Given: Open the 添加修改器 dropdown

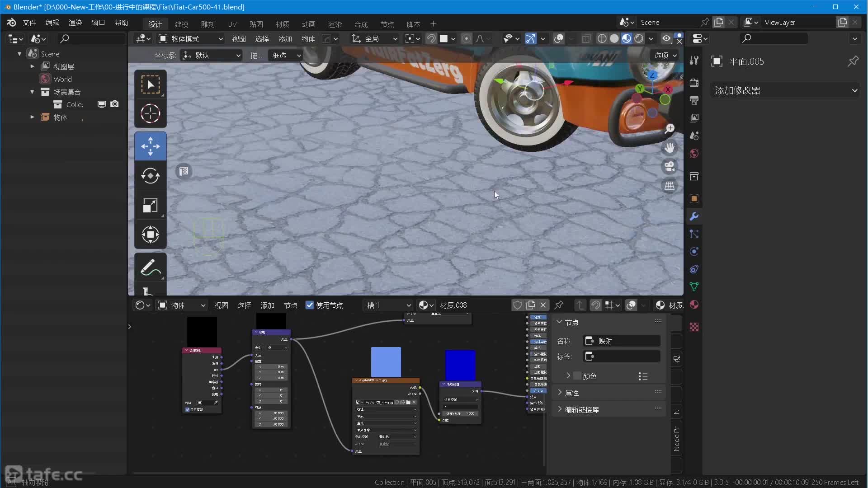Looking at the screenshot, I should (785, 90).
